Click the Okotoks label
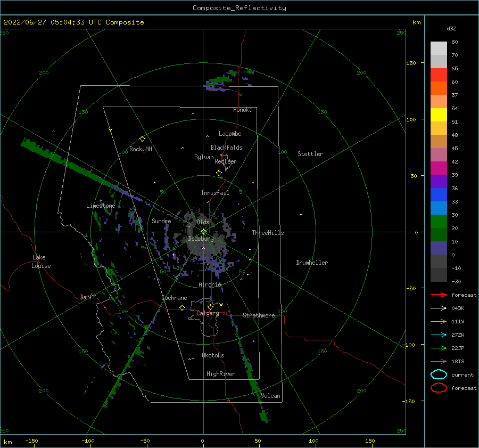479x448 pixels. (213, 355)
